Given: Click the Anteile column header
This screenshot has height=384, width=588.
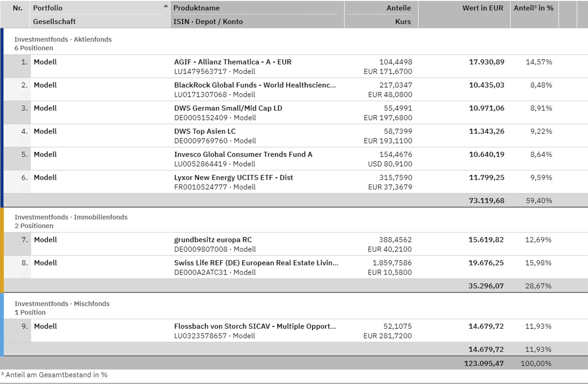Looking at the screenshot, I should pyautogui.click(x=398, y=8).
